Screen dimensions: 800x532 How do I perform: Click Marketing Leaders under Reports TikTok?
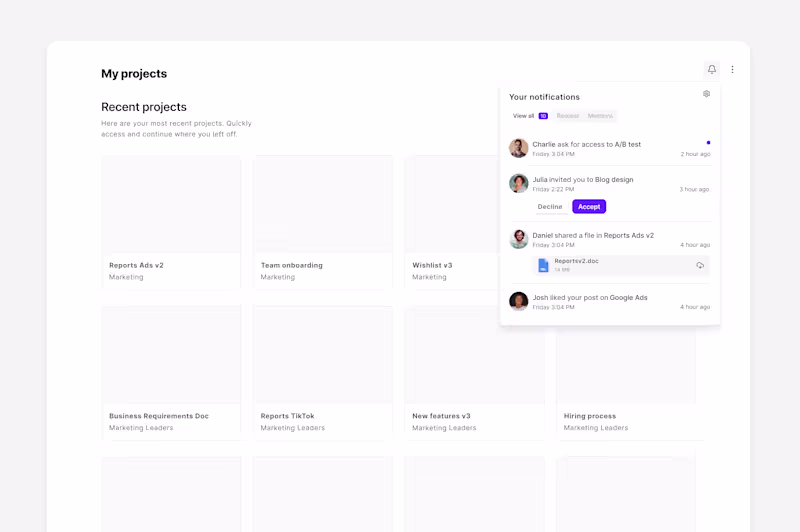pos(292,428)
